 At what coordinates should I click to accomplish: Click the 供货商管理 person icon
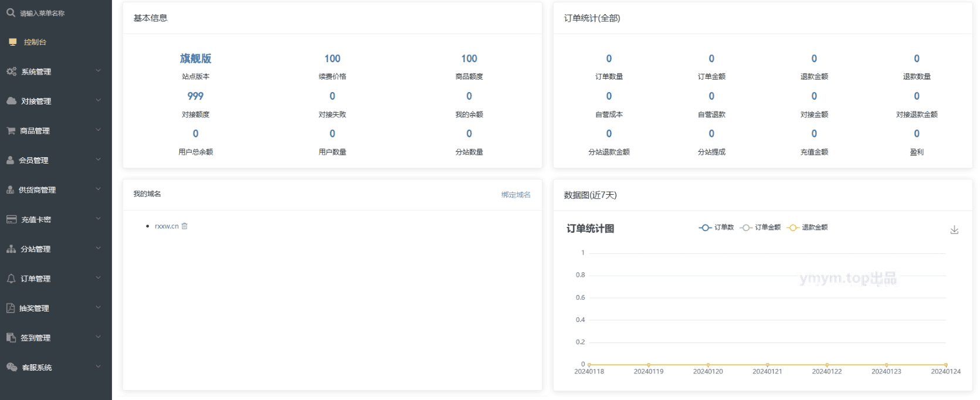click(x=11, y=190)
